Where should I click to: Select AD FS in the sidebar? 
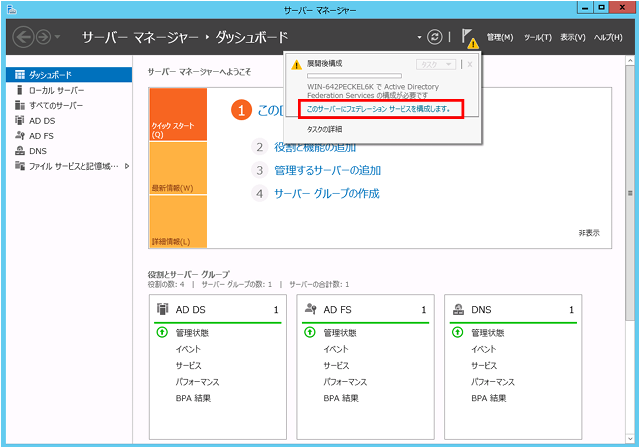coord(69,136)
